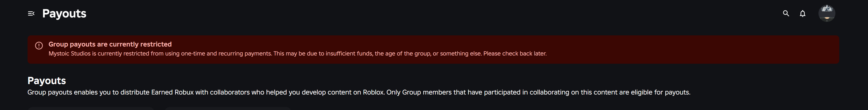Open the user avatar profile menu
This screenshot has height=110, width=868.
coord(826,14)
